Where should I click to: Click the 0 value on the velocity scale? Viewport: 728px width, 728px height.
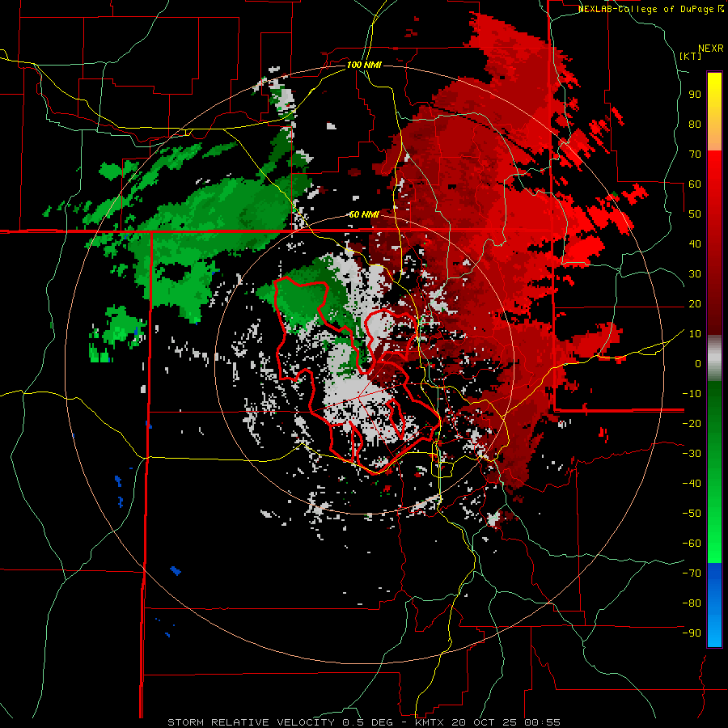(698, 364)
